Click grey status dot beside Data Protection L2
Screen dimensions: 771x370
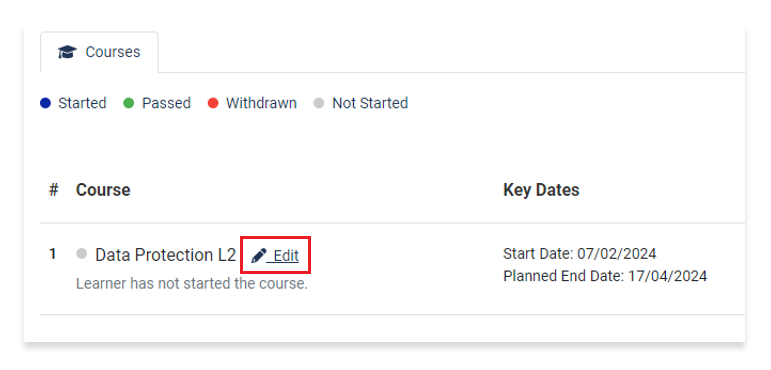(82, 254)
